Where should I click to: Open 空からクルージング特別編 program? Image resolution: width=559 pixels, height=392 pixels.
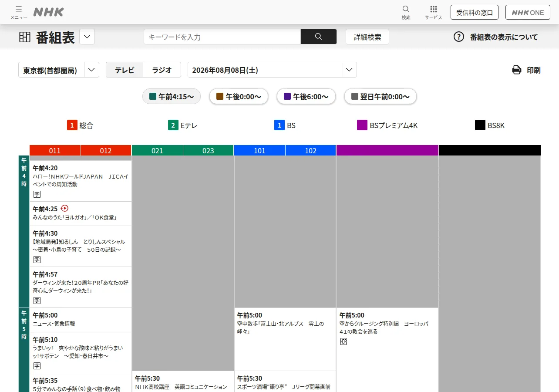[x=387, y=350]
